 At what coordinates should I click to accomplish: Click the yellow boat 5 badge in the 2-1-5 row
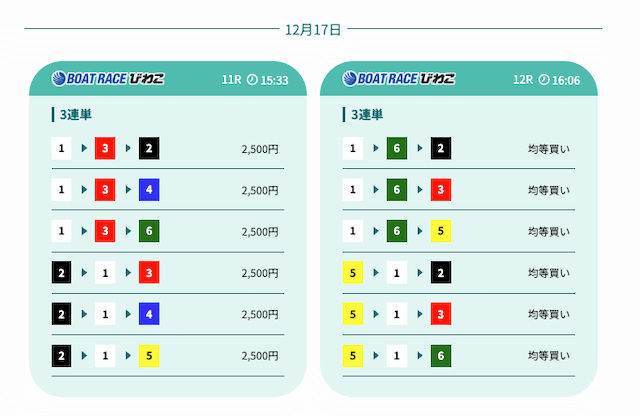tap(149, 355)
